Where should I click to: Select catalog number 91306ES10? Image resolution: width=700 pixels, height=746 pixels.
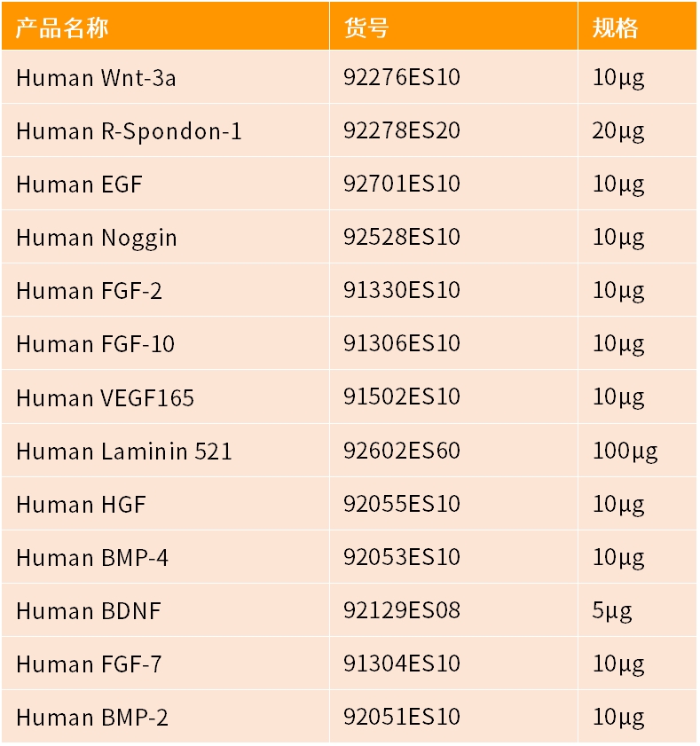(x=401, y=343)
